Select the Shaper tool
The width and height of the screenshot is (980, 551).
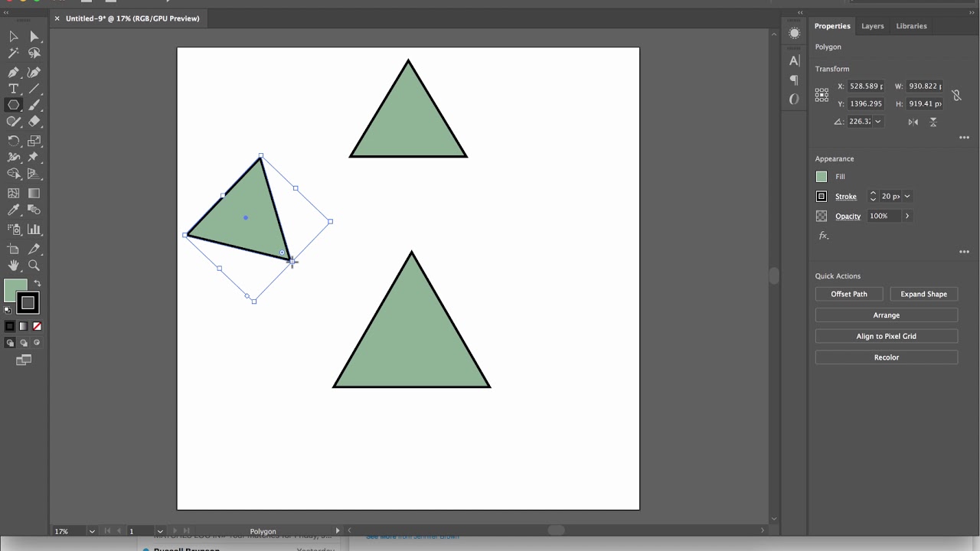[13, 122]
